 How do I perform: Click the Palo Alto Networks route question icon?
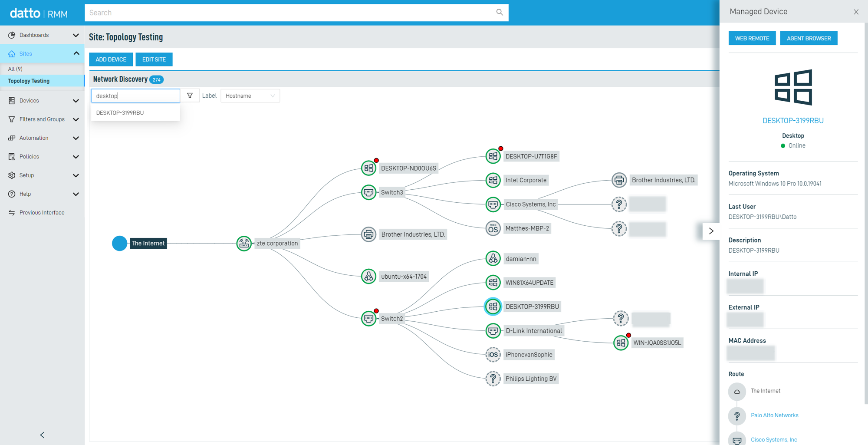(737, 415)
